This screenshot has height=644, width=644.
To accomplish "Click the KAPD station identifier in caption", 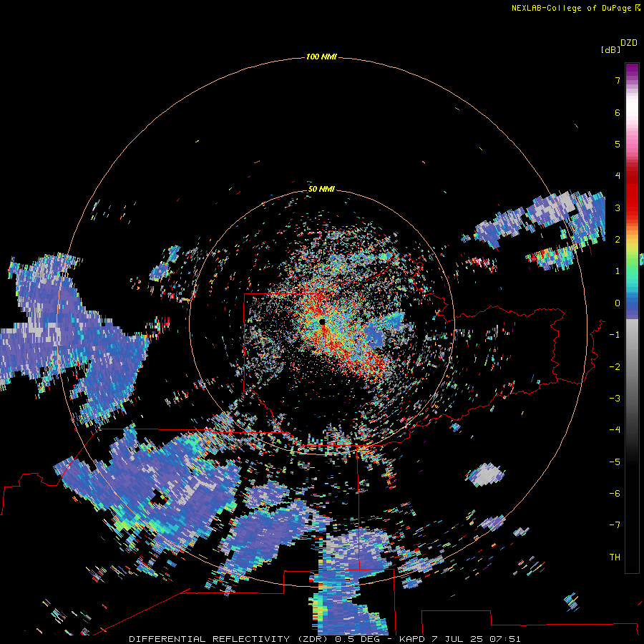I will pyautogui.click(x=412, y=639).
